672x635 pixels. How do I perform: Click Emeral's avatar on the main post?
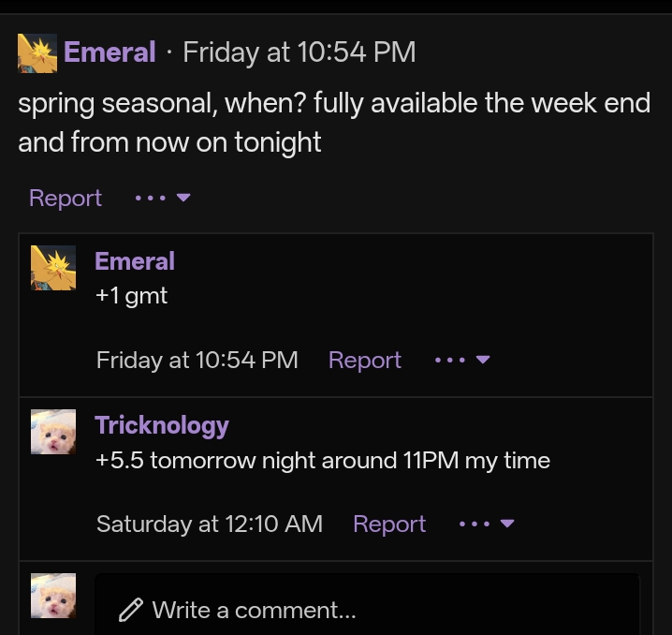[37, 52]
